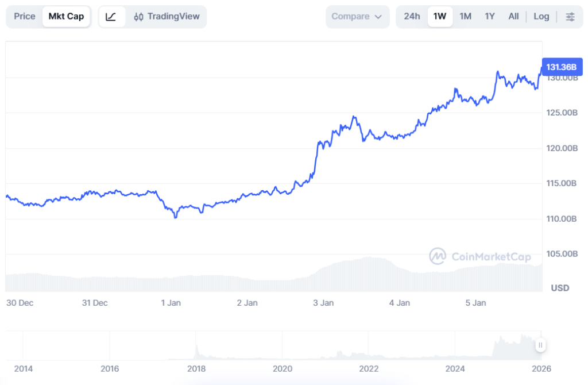Viewport: 588px width, 385px height.
Task: Click 2018 on the navigator timeline
Action: [196, 368]
